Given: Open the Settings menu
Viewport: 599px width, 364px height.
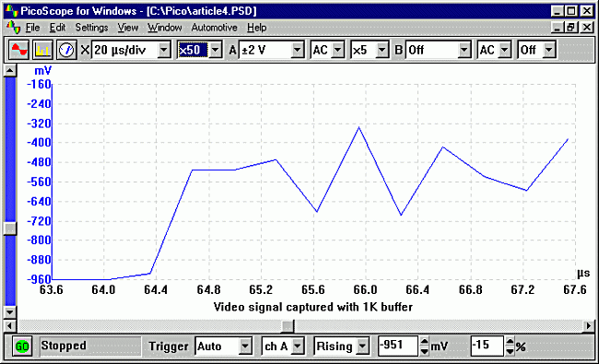Looking at the screenshot, I should [91, 28].
